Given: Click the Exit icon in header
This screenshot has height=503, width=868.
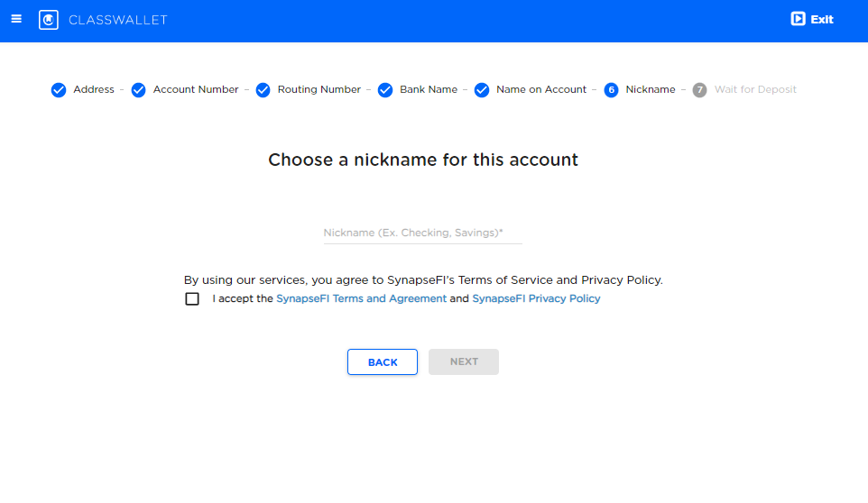Looking at the screenshot, I should tap(798, 19).
